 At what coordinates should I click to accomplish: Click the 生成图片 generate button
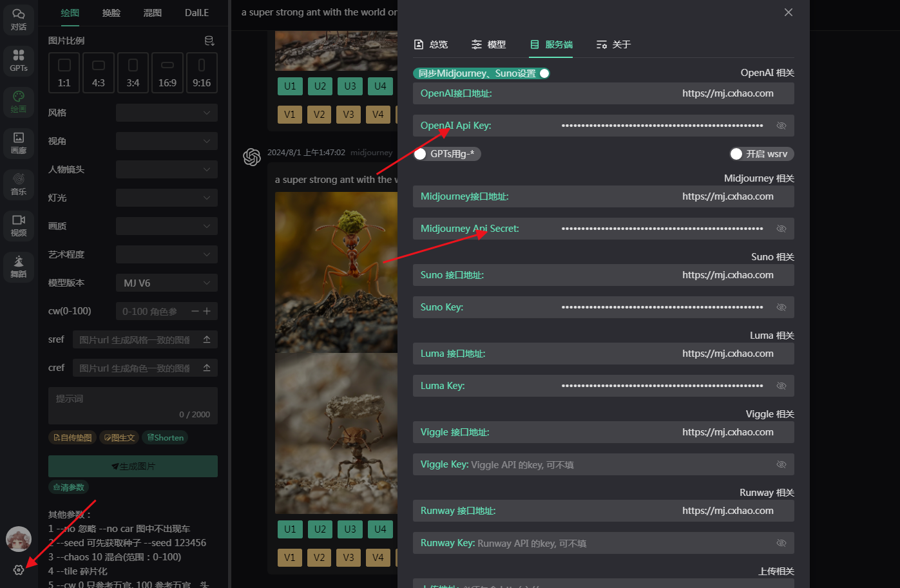(x=133, y=466)
